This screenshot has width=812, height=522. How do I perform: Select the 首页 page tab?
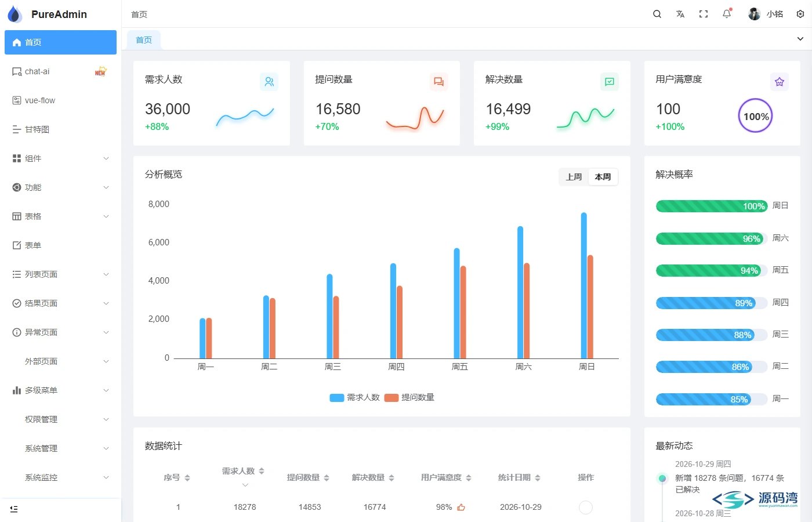tap(144, 40)
